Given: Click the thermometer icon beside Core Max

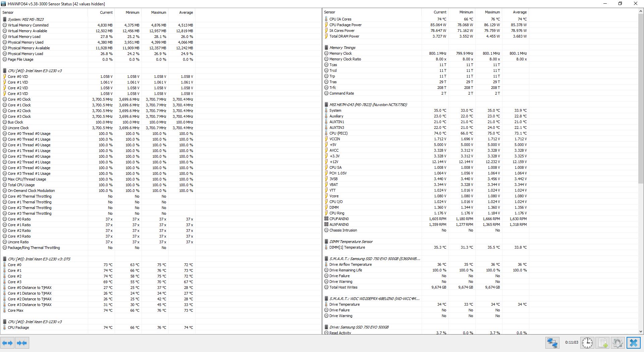Looking at the screenshot, I should pos(5,310).
